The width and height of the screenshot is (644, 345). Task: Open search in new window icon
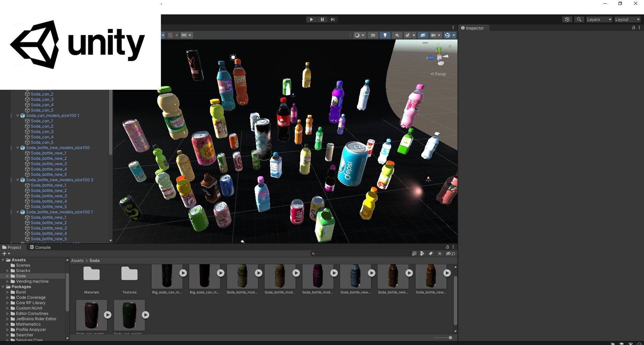click(x=414, y=254)
